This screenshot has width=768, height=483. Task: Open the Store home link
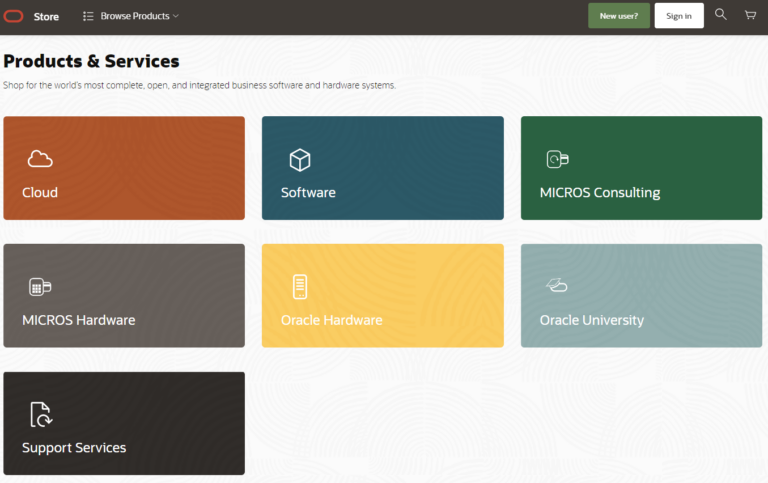[x=46, y=17]
